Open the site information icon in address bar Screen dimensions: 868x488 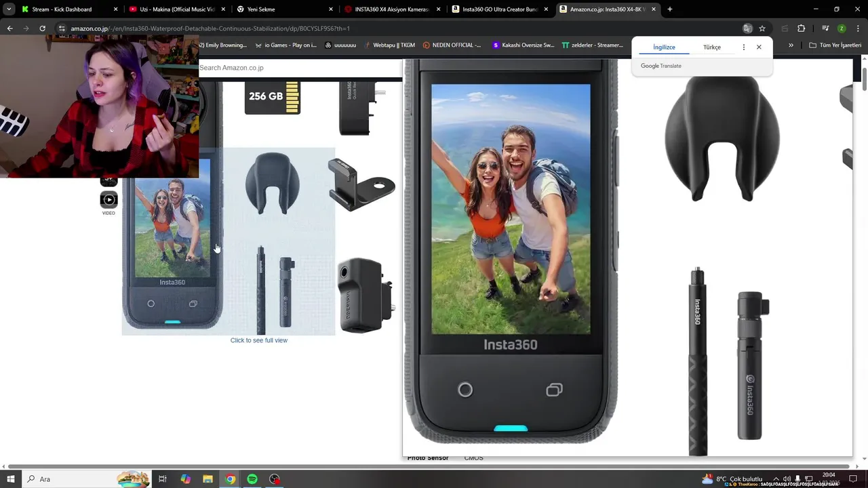click(x=62, y=28)
